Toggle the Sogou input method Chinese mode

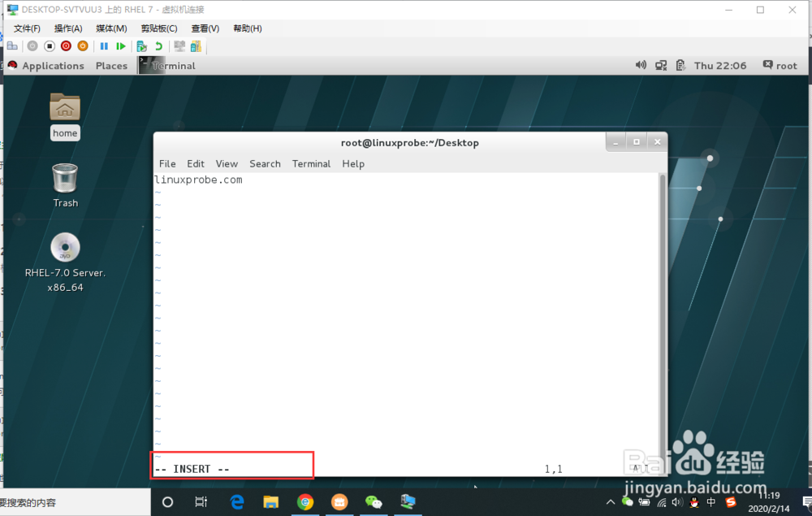click(x=713, y=502)
